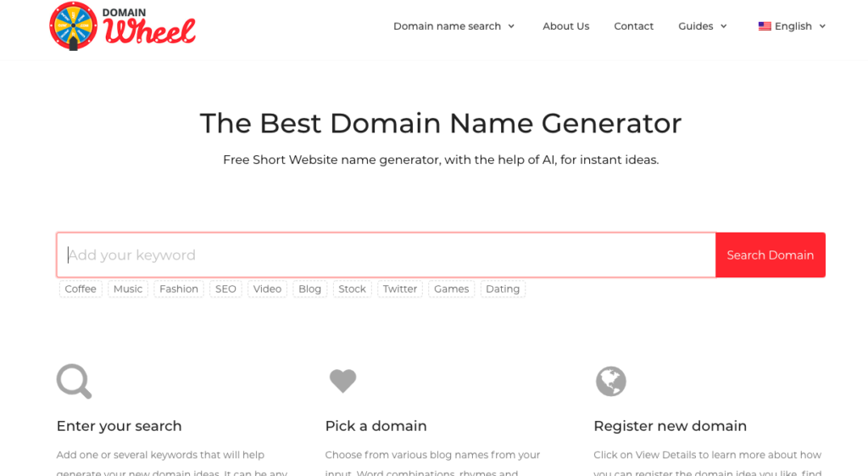The width and height of the screenshot is (868, 476).
Task: Select the Blog keyword tag
Action: tap(309, 288)
